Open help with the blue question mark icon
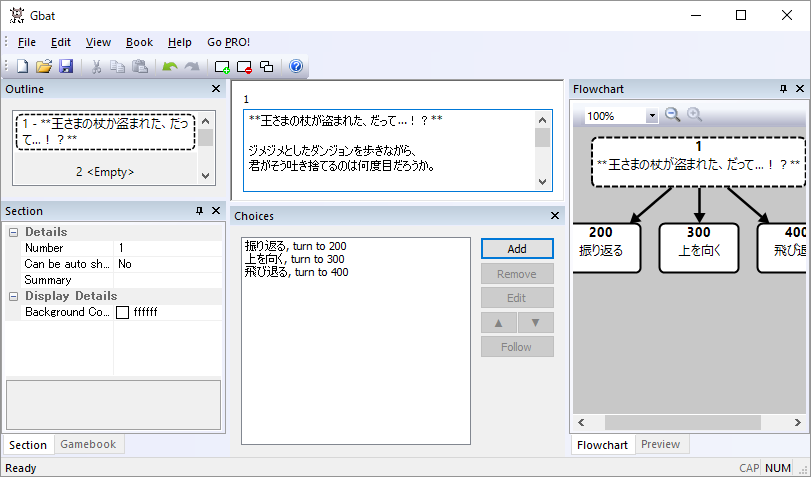The image size is (811, 477). [295, 67]
